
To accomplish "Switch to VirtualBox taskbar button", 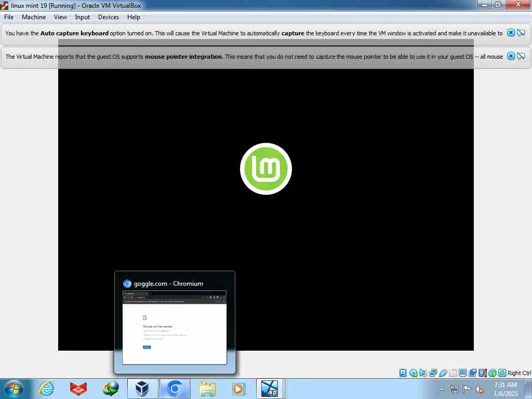I will coord(142,389).
